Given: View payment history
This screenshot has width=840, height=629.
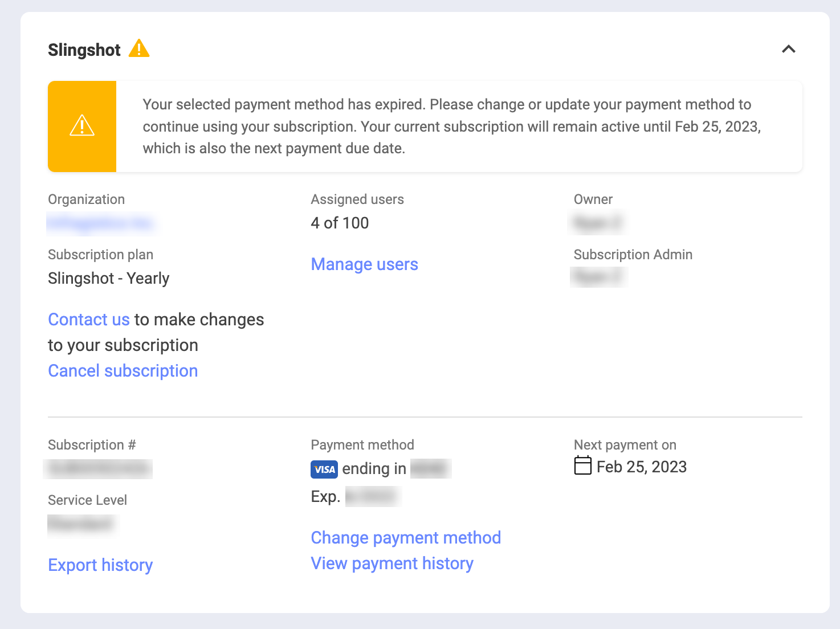Looking at the screenshot, I should click(x=392, y=563).
